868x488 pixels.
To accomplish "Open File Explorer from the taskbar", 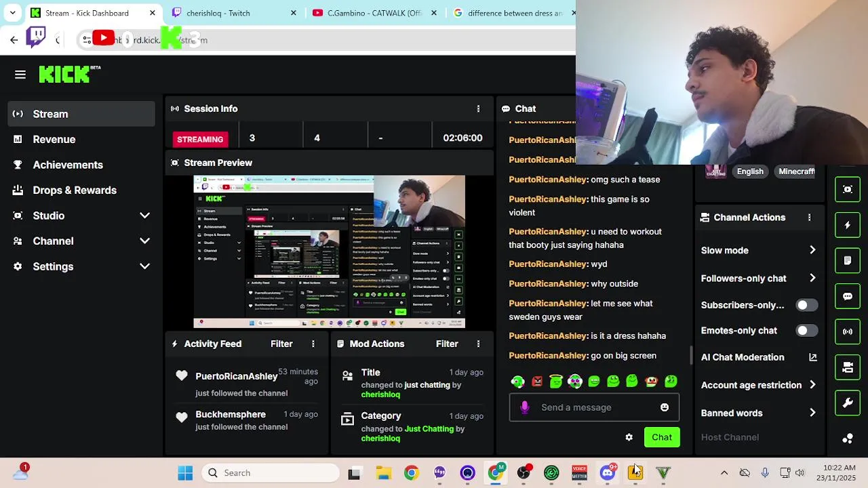I will (384, 472).
